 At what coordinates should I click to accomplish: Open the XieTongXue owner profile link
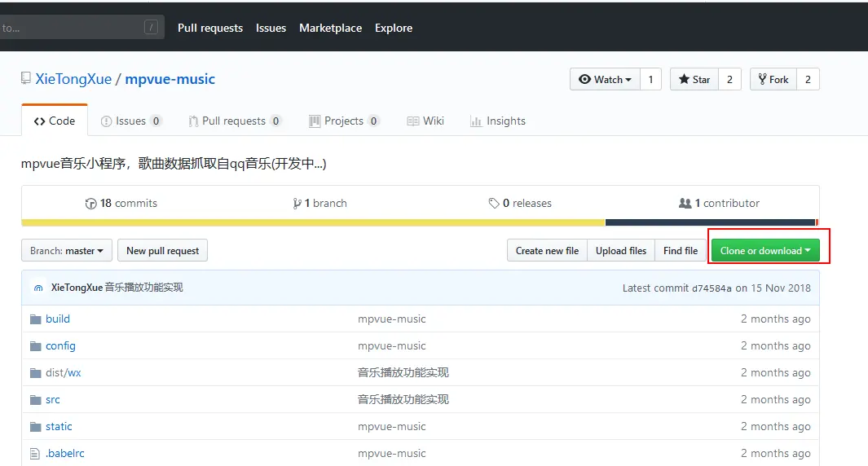(73, 79)
